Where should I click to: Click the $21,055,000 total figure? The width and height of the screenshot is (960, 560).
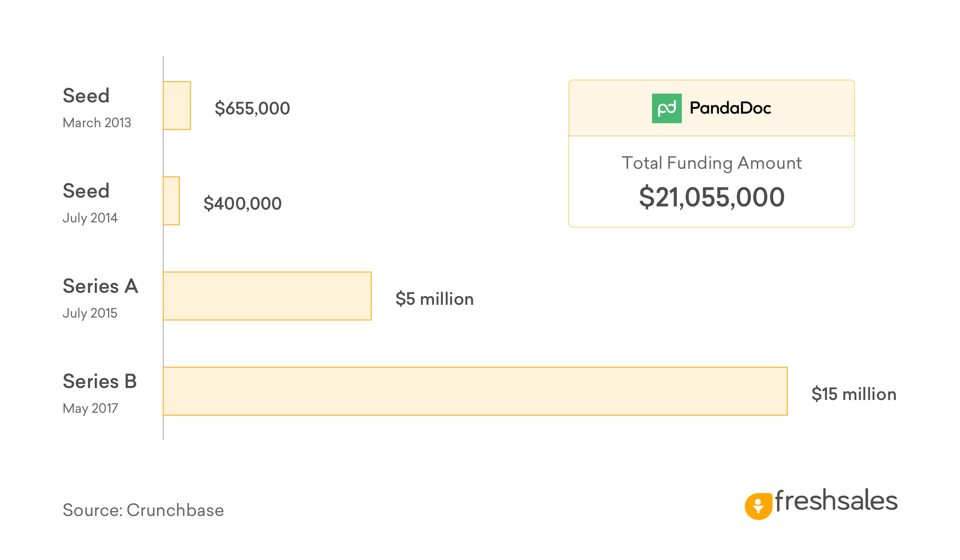[711, 197]
